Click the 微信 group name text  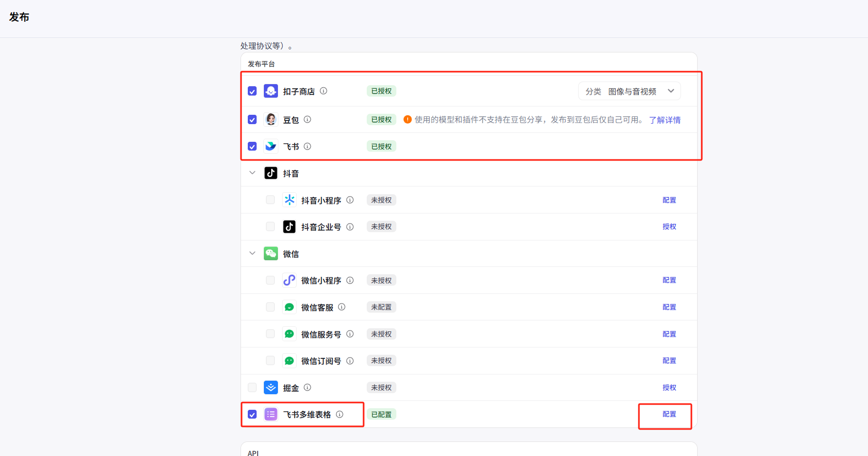coord(291,254)
